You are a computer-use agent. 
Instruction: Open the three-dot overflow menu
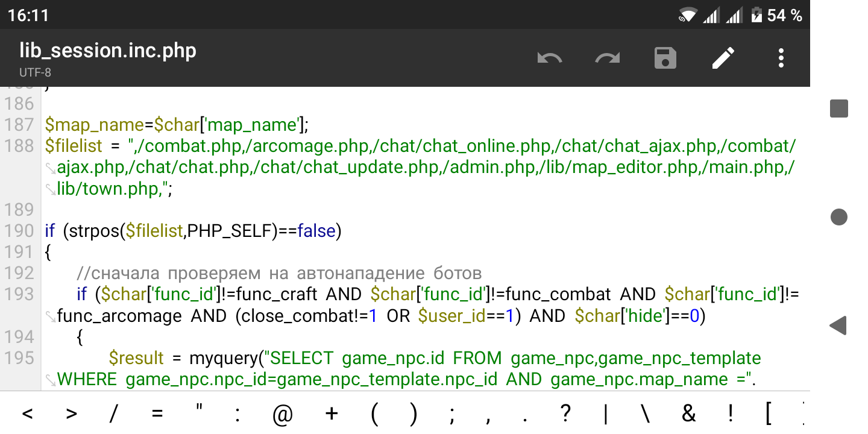coord(781,58)
